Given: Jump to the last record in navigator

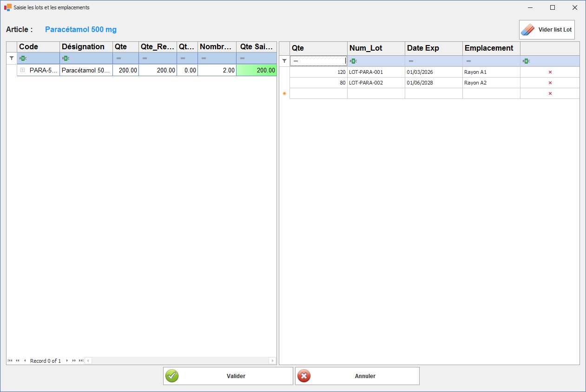Looking at the screenshot, I should pyautogui.click(x=81, y=361).
